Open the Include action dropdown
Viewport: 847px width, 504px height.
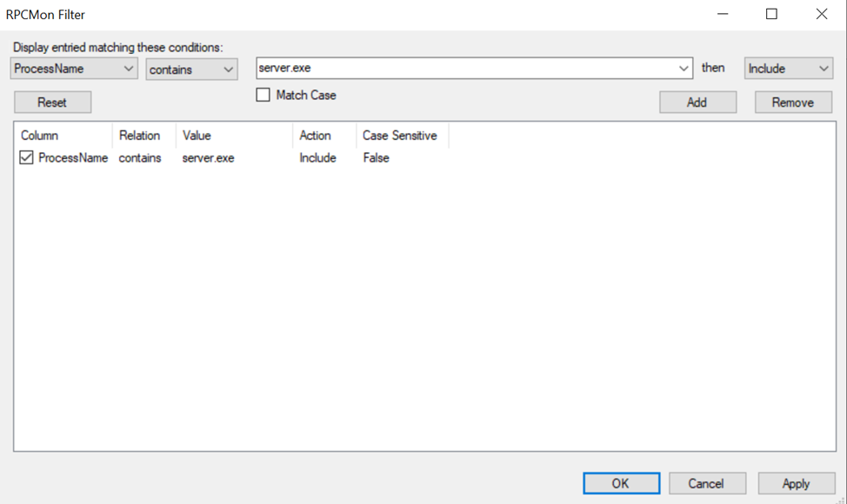coord(788,69)
